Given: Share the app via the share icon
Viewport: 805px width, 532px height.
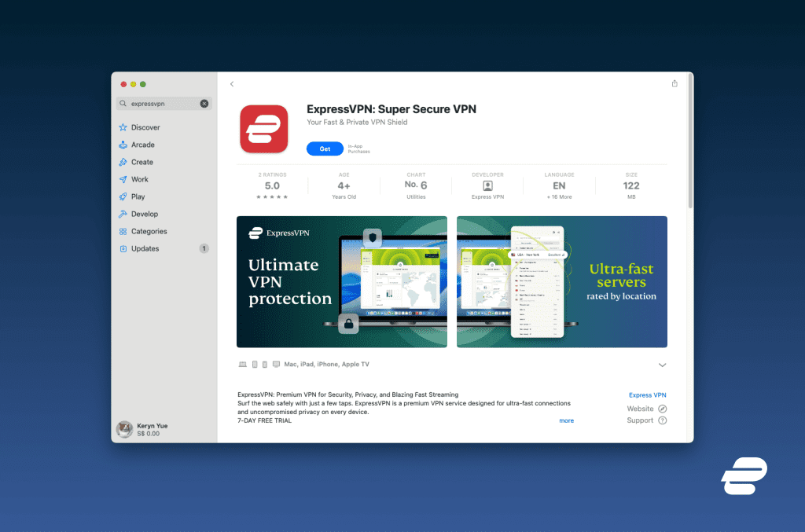Looking at the screenshot, I should [674, 83].
